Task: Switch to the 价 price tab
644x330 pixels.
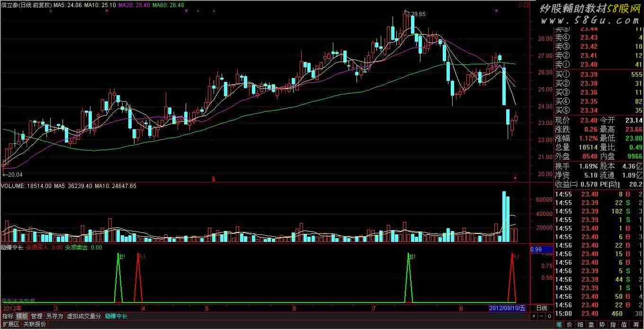Action: click(x=570, y=325)
